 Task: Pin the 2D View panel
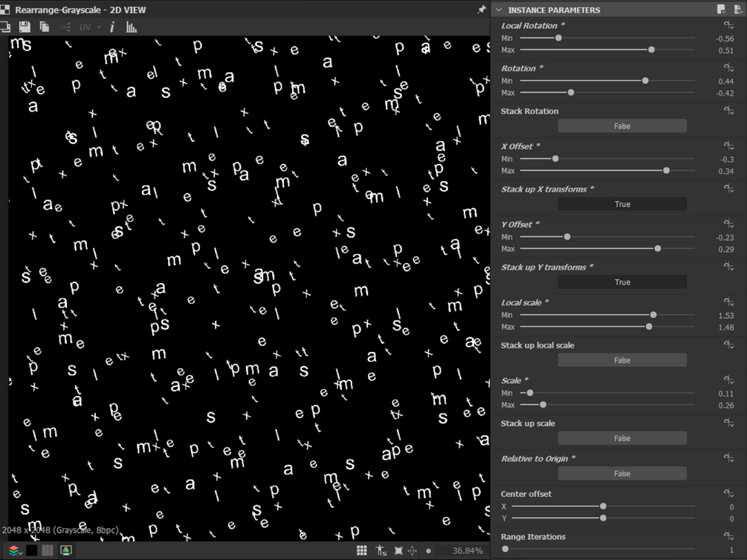(482, 10)
